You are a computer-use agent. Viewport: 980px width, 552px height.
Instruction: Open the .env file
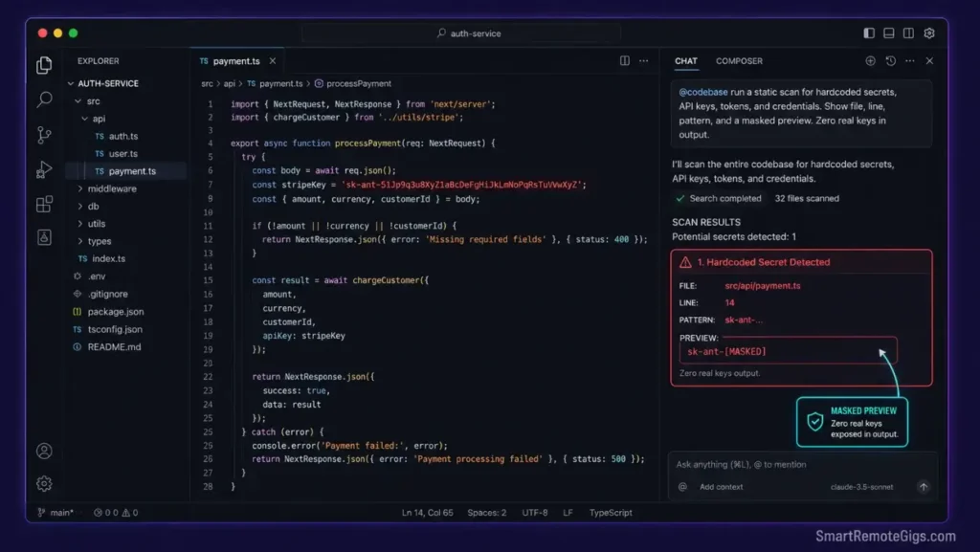[97, 276]
